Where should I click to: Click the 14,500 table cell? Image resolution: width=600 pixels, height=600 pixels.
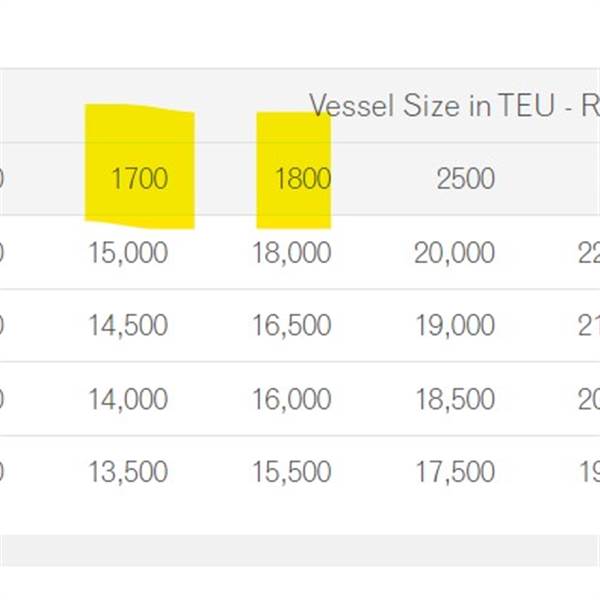pos(128,326)
